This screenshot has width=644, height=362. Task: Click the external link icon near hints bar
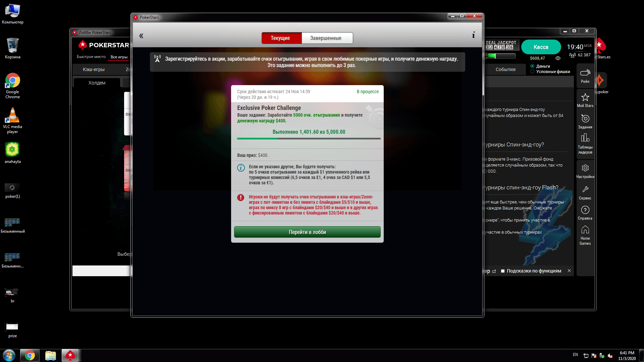point(494,271)
